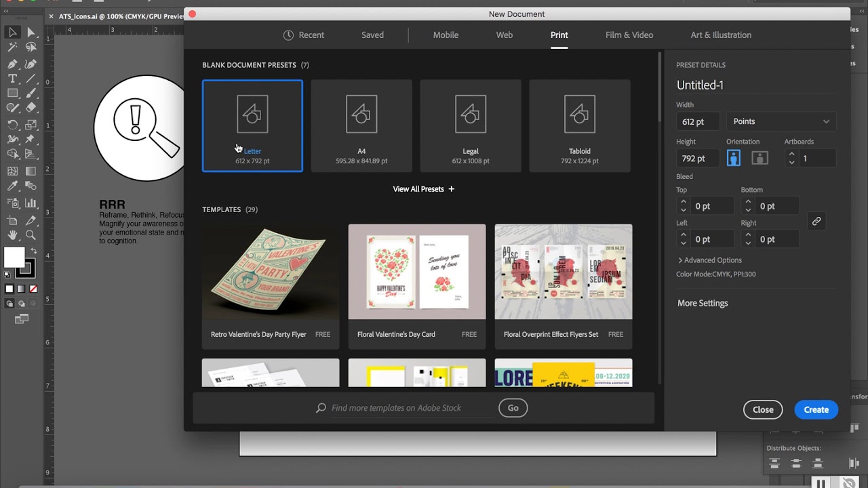The width and height of the screenshot is (868, 488).
Task: Select the Gradient tool in toolbar
Action: 31,171
